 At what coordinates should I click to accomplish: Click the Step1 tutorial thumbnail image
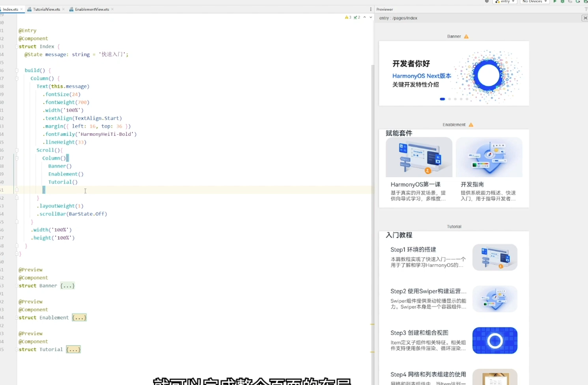tap(495, 257)
